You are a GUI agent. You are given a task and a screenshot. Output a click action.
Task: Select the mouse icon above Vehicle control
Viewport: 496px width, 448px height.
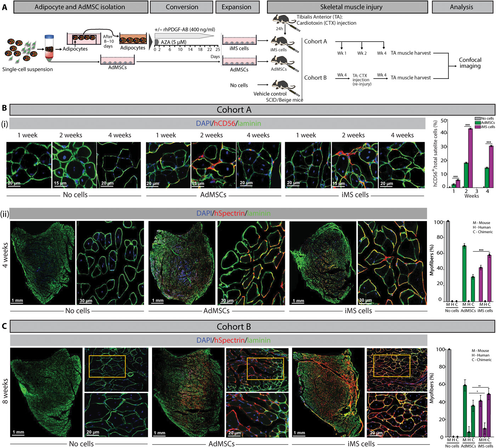pos(284,86)
